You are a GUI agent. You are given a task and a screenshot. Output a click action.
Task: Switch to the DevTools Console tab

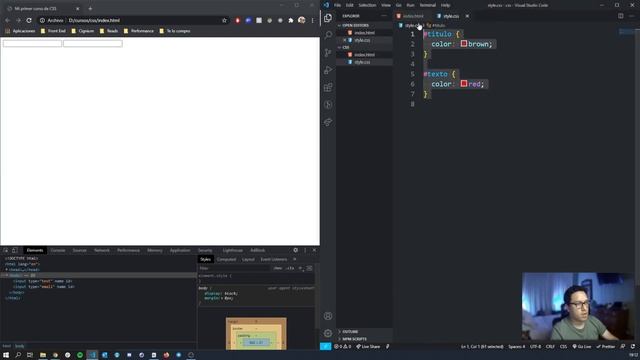(x=58, y=250)
